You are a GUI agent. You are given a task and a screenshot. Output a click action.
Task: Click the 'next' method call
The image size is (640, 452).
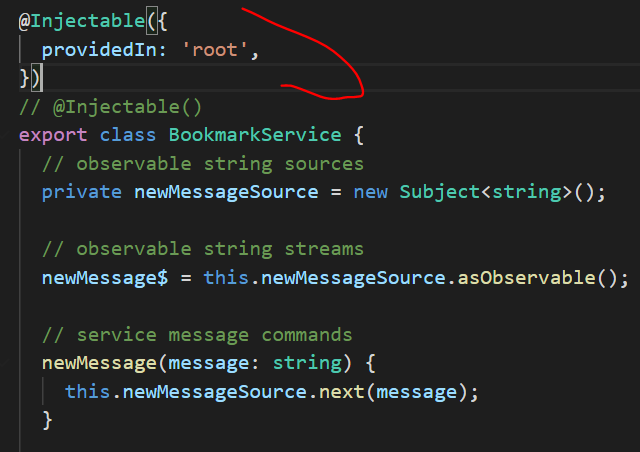[x=342, y=392]
